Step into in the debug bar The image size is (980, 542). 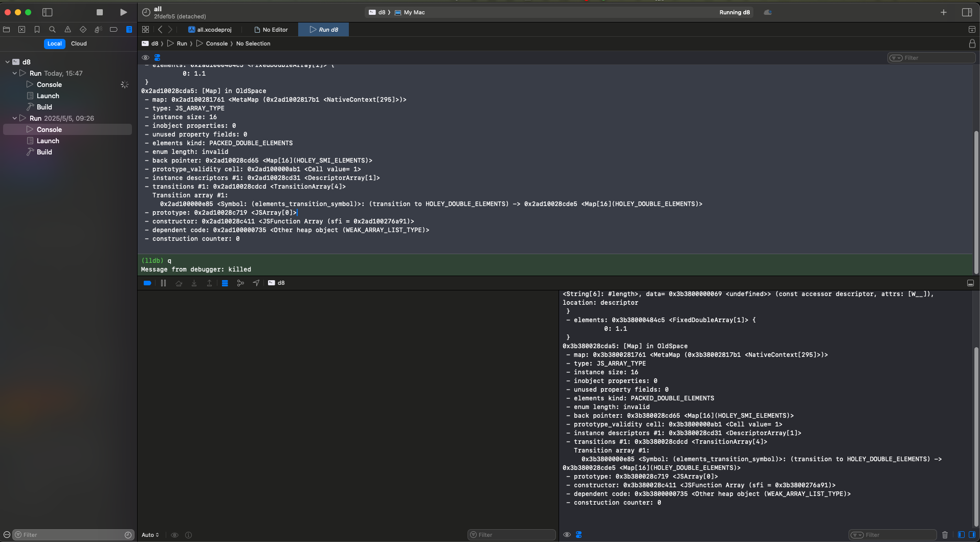(194, 283)
